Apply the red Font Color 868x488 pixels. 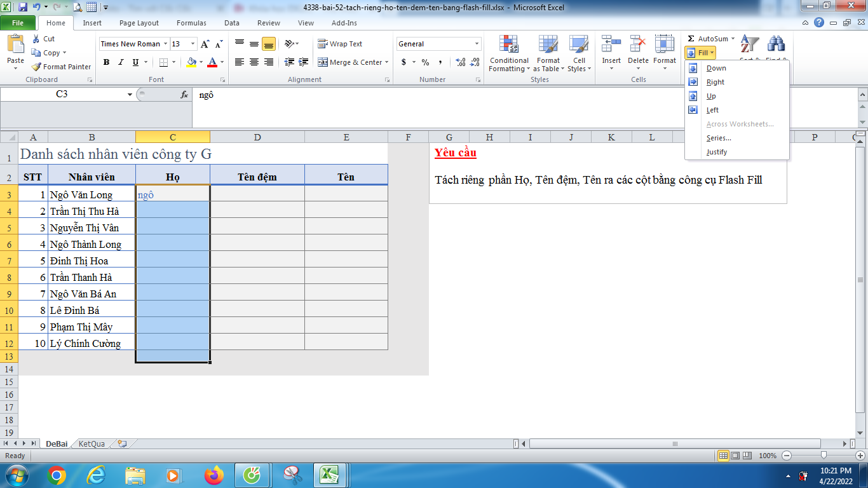212,62
